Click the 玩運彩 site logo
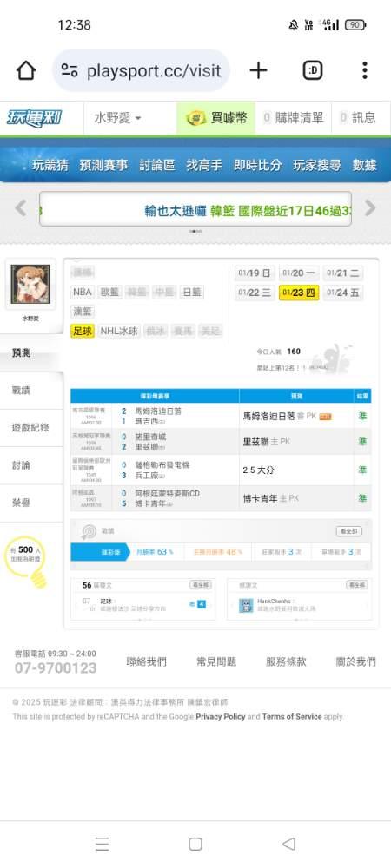The width and height of the screenshot is (391, 868). pyautogui.click(x=35, y=118)
